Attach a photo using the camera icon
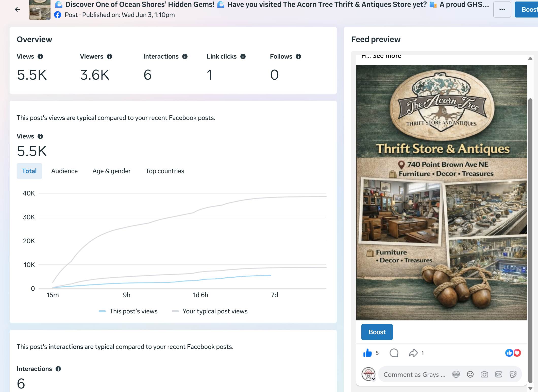Image resolution: width=538 pixels, height=392 pixels. 484,374
